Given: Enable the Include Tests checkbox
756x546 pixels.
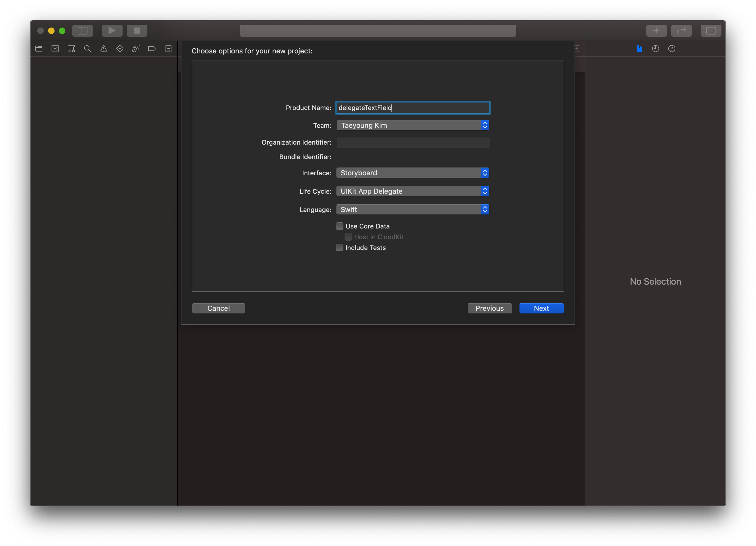Looking at the screenshot, I should pos(339,248).
